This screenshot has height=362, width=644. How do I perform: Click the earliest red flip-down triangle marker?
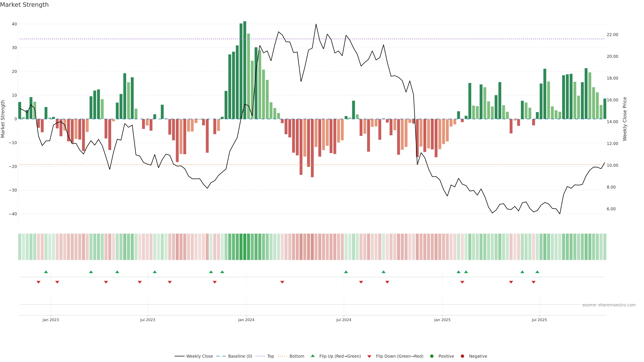[39, 282]
